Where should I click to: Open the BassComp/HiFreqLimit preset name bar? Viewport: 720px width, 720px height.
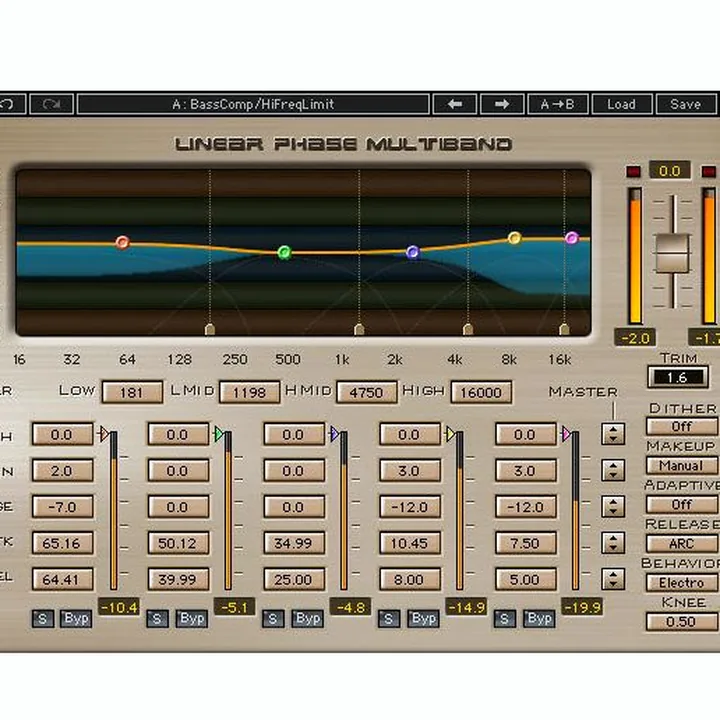(x=253, y=104)
